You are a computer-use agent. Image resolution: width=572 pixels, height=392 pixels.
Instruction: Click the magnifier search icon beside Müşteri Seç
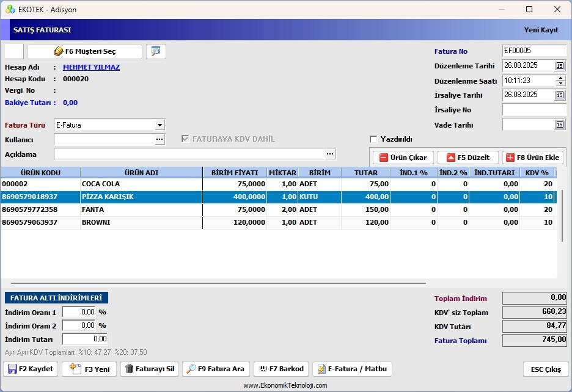coord(156,51)
